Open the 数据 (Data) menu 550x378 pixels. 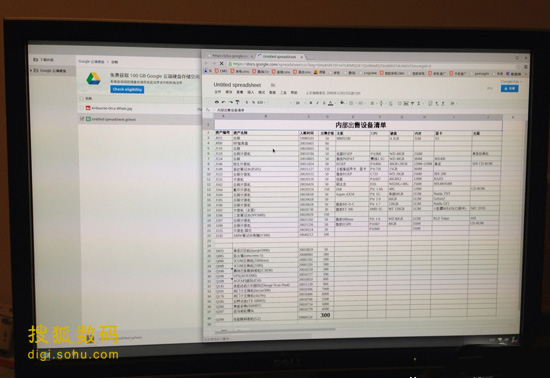click(272, 93)
